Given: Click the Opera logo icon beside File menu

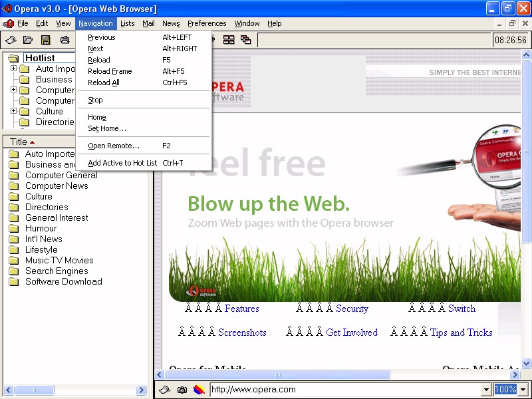Looking at the screenshot, I should click(x=8, y=23).
